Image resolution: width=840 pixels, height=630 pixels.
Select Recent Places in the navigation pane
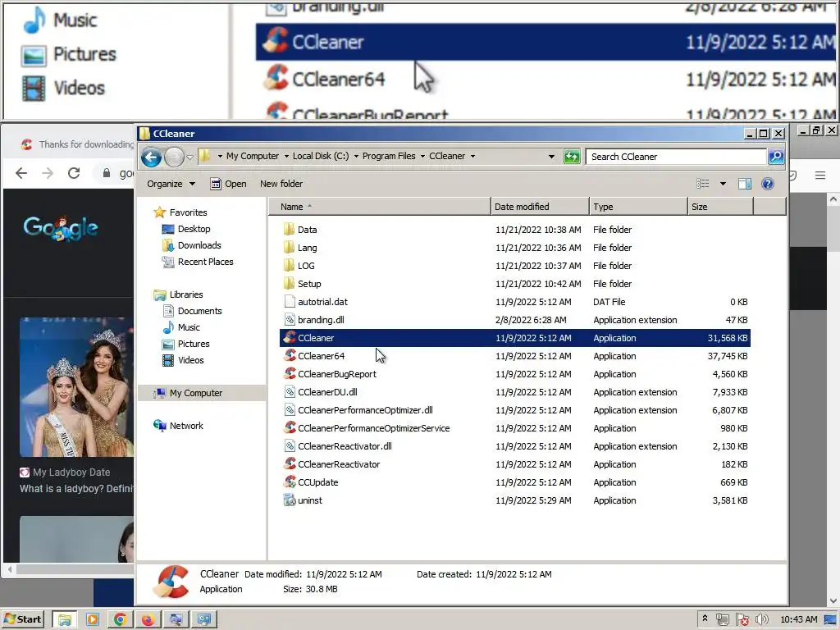point(198,262)
